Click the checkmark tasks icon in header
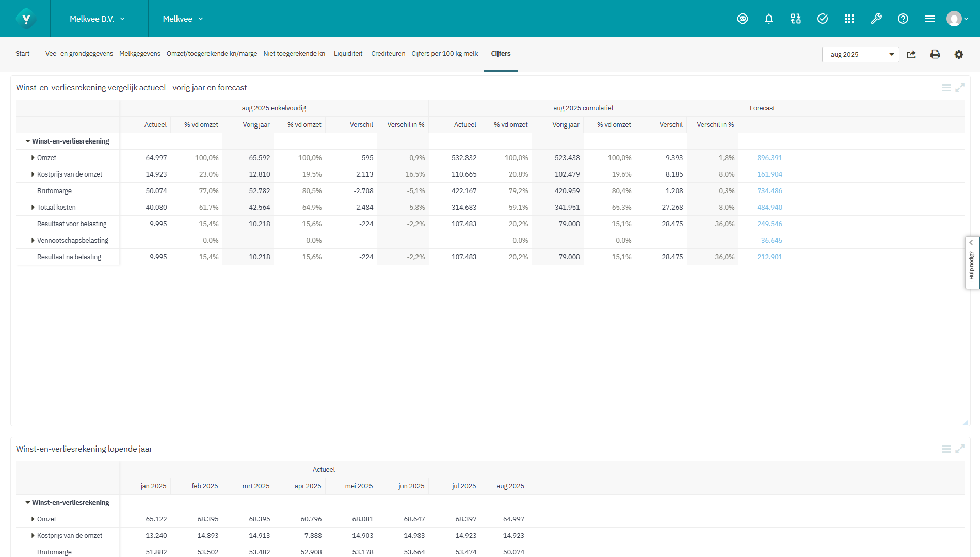Image resolution: width=980 pixels, height=557 pixels. click(x=822, y=19)
